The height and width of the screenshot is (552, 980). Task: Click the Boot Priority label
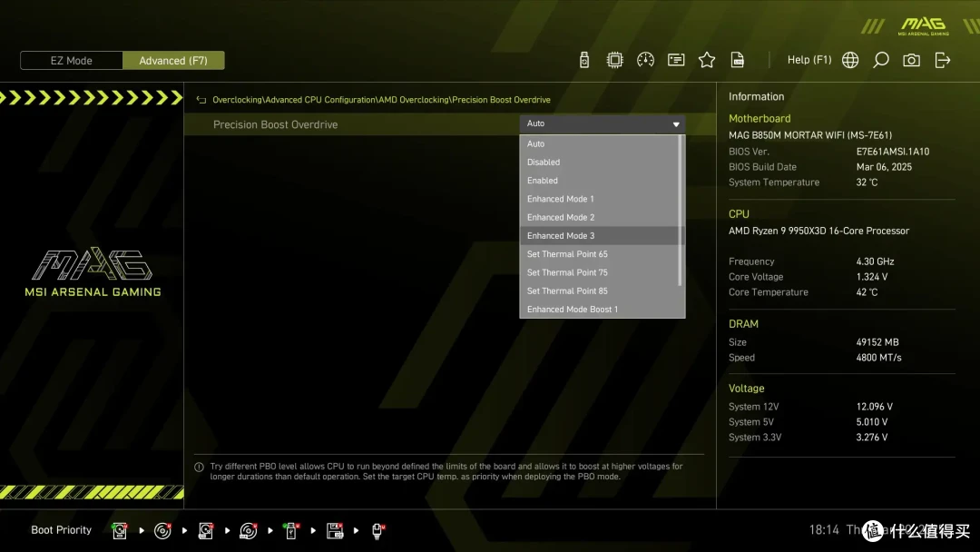tap(62, 530)
